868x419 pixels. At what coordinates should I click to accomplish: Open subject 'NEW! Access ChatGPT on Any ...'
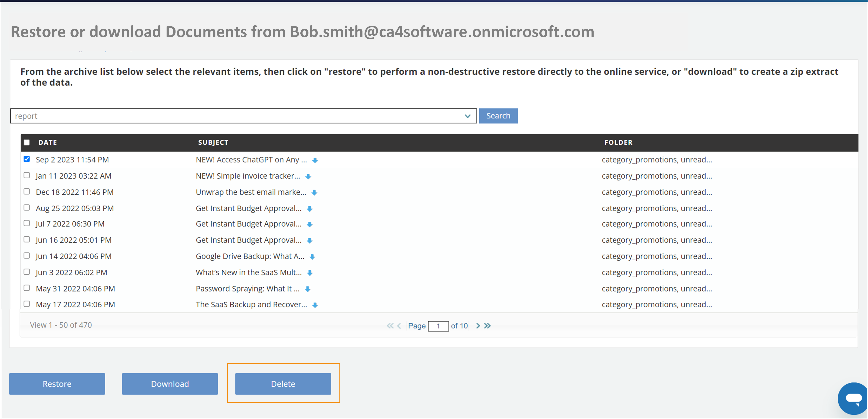251,159
